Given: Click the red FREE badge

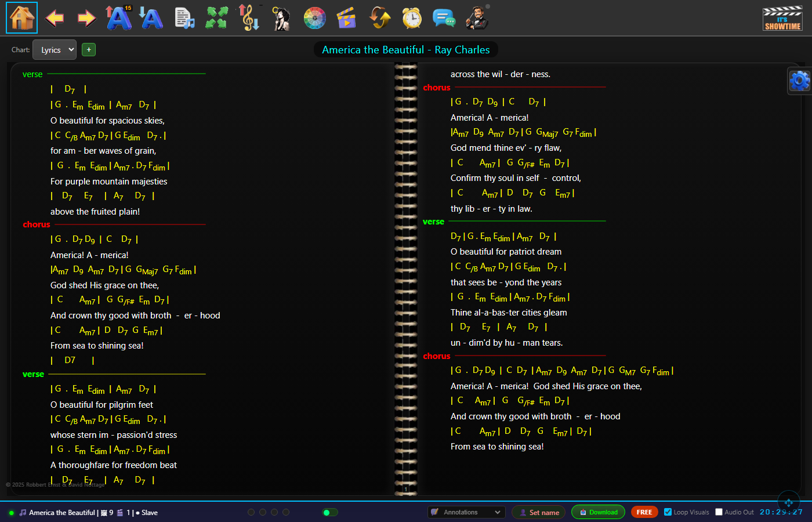Looking at the screenshot, I should (x=644, y=512).
